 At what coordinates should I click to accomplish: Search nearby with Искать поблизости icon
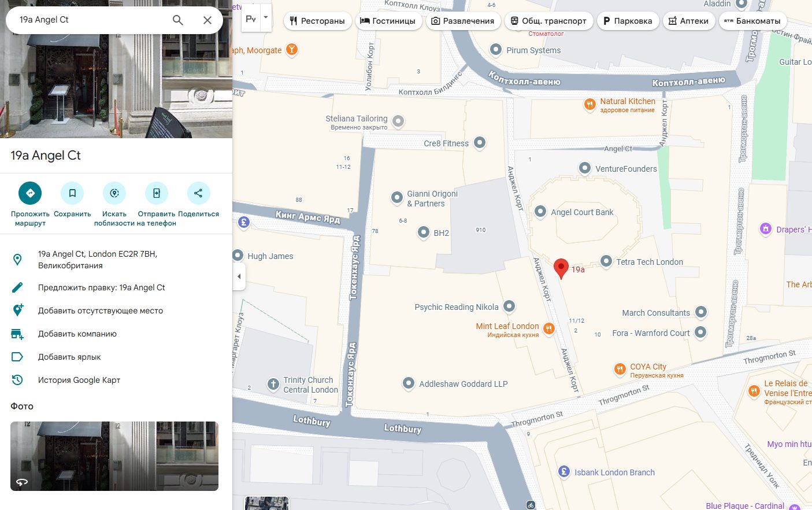coord(114,193)
